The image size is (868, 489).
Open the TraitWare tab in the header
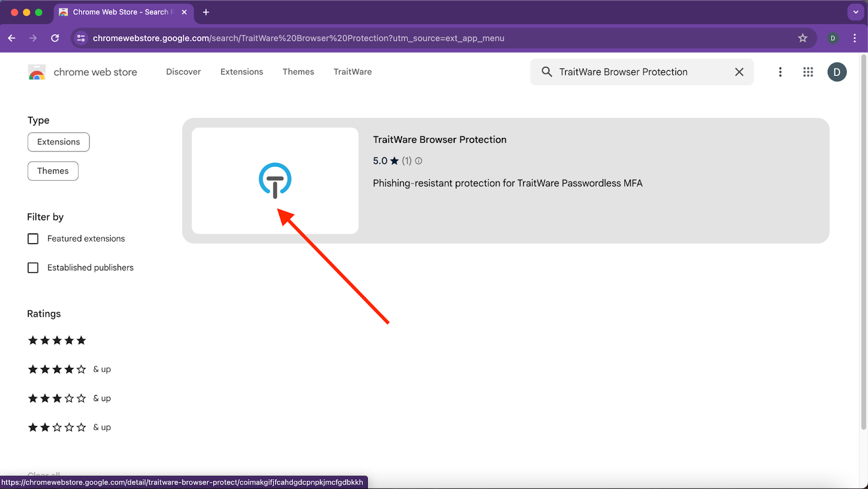pos(353,72)
